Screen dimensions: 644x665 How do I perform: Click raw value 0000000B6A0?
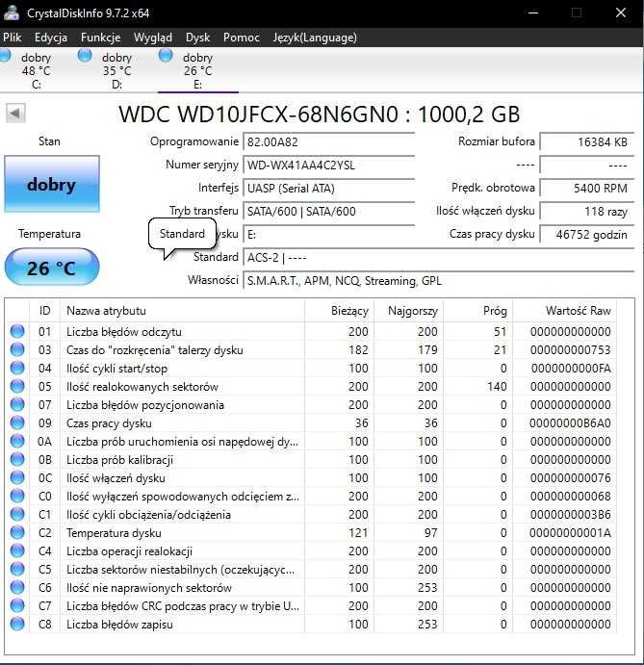[x=570, y=422]
